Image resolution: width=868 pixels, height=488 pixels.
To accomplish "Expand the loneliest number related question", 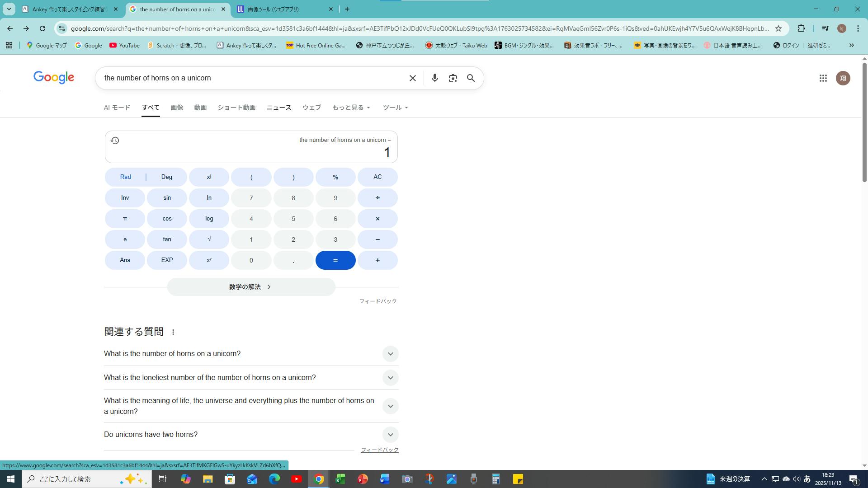I will tap(390, 378).
